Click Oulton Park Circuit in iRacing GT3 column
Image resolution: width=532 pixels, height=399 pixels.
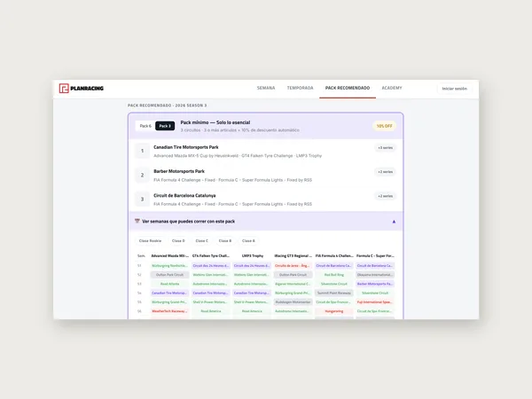pos(293,275)
